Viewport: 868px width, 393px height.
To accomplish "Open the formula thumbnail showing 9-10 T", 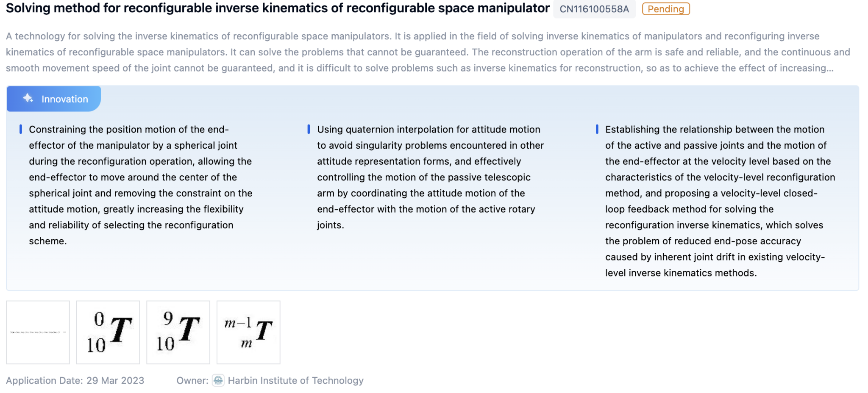I will coord(178,332).
